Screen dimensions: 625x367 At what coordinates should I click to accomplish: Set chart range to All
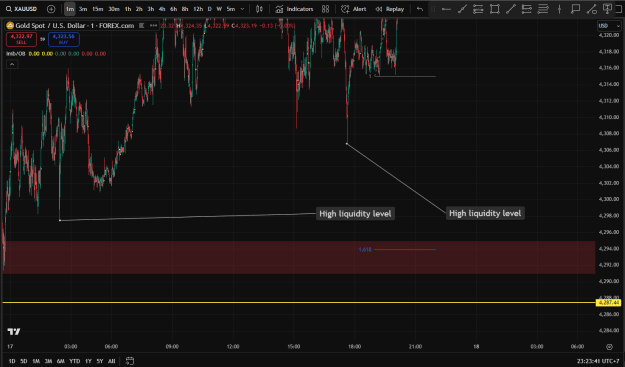pos(112,361)
